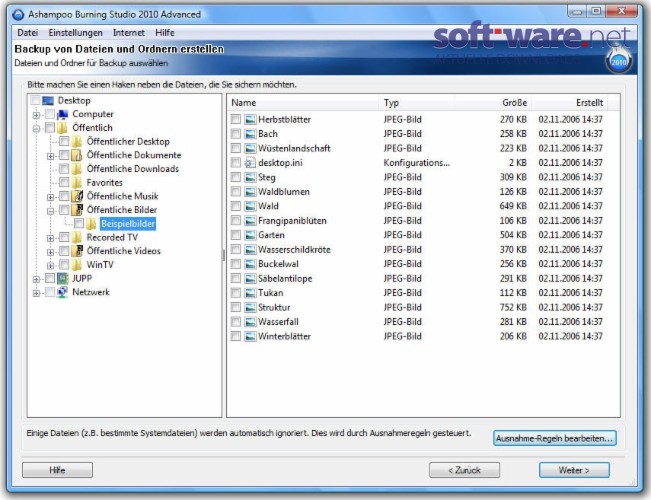Click the Netzwerk icon in tree
The height and width of the screenshot is (500, 651).
pyautogui.click(x=63, y=292)
